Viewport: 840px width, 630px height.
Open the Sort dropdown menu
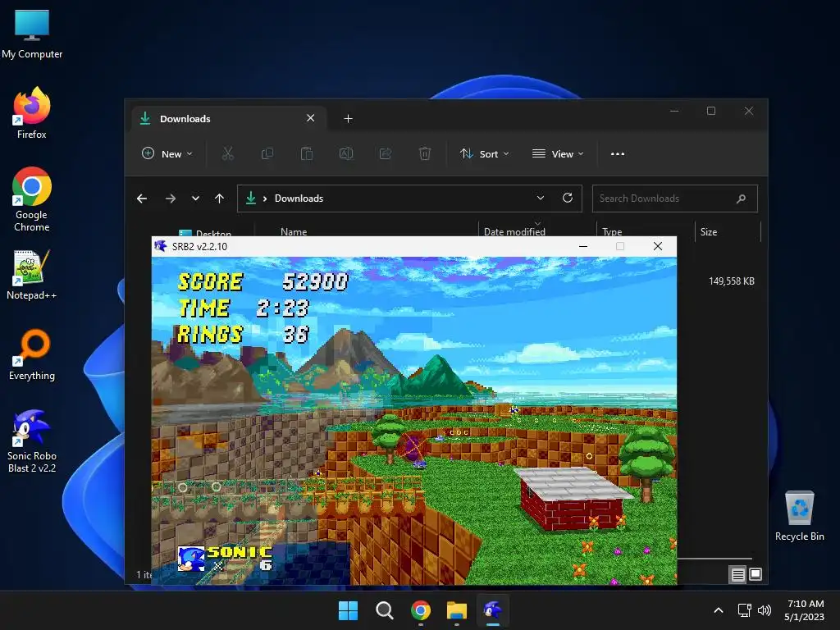click(484, 153)
